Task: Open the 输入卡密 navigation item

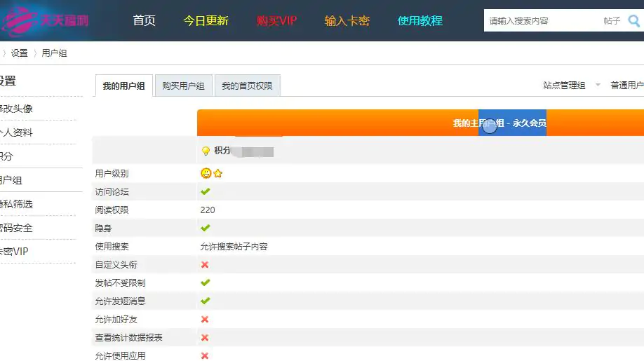Action: point(347,20)
